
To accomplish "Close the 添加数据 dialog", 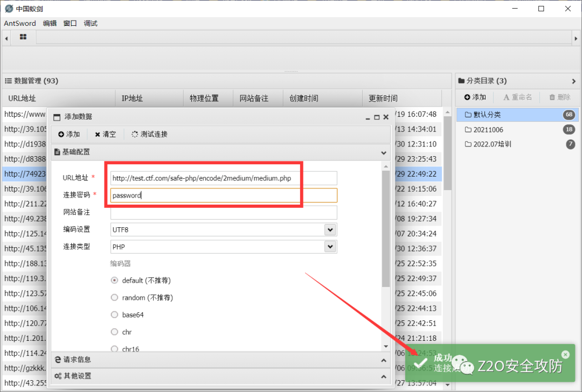I will click(x=386, y=117).
